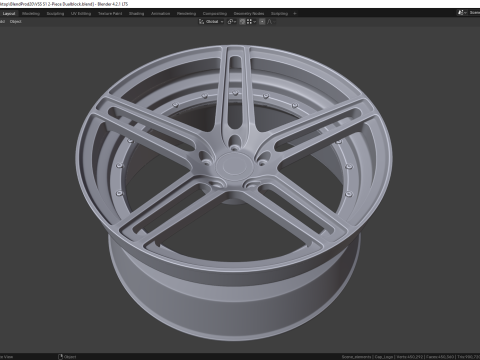
Task: Switch to the Shading workspace tab
Action: click(x=136, y=14)
